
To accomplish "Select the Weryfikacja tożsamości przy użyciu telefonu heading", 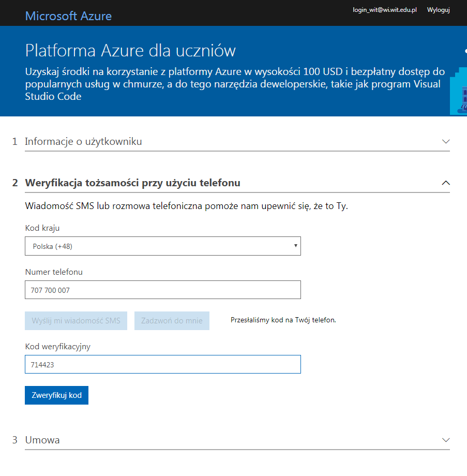I will (x=132, y=183).
